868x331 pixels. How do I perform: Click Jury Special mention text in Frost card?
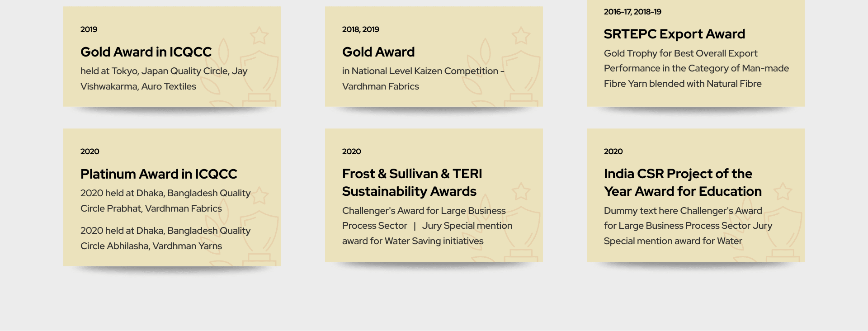[467, 226]
